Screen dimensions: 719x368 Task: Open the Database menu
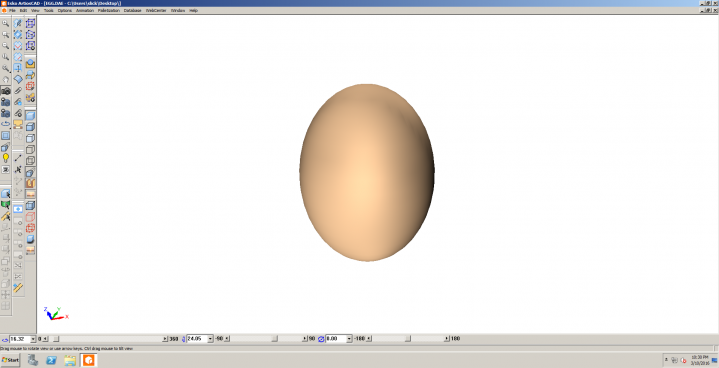pos(133,11)
